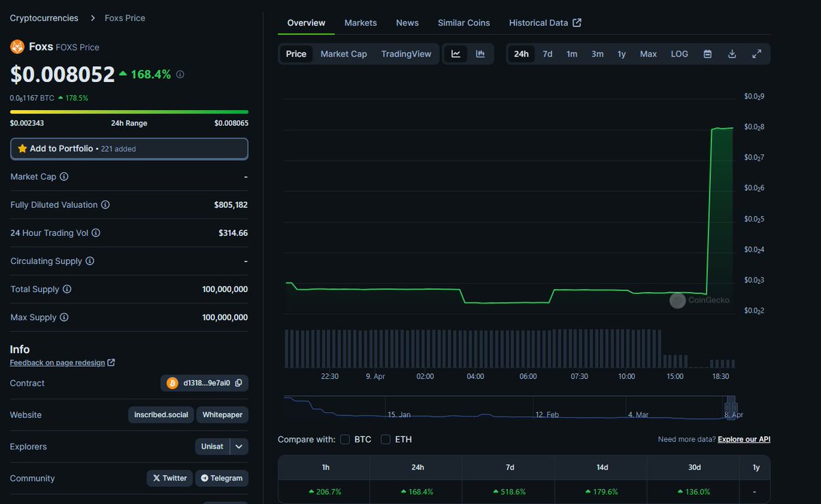Screen dimensions: 821x504
Task: Click Add to Portfolio button
Action: pos(129,148)
